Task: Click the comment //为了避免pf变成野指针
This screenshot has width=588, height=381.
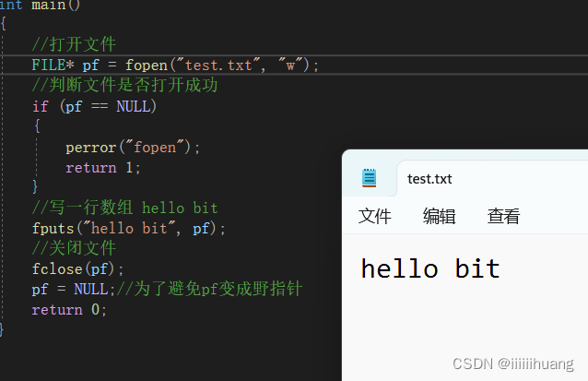Action: point(209,289)
